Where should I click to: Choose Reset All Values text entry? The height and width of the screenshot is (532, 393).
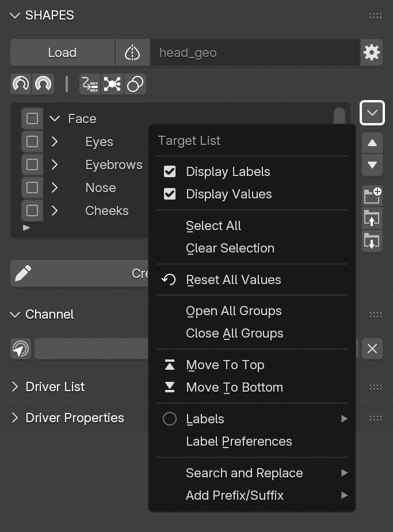234,280
